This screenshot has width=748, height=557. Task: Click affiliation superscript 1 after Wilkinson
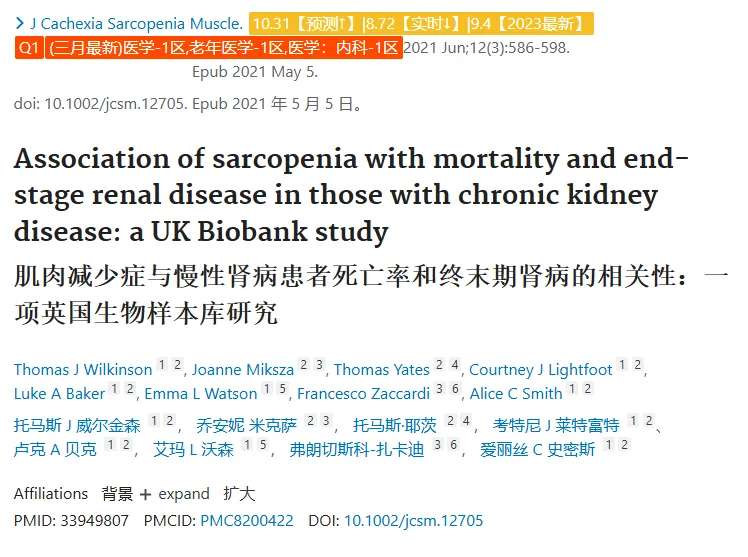point(162,365)
